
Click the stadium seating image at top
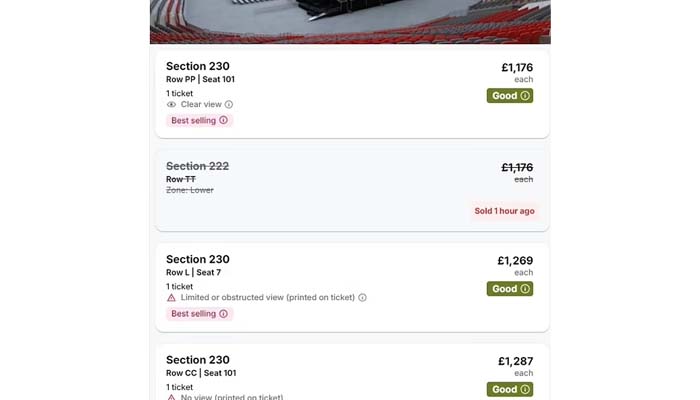point(350,20)
